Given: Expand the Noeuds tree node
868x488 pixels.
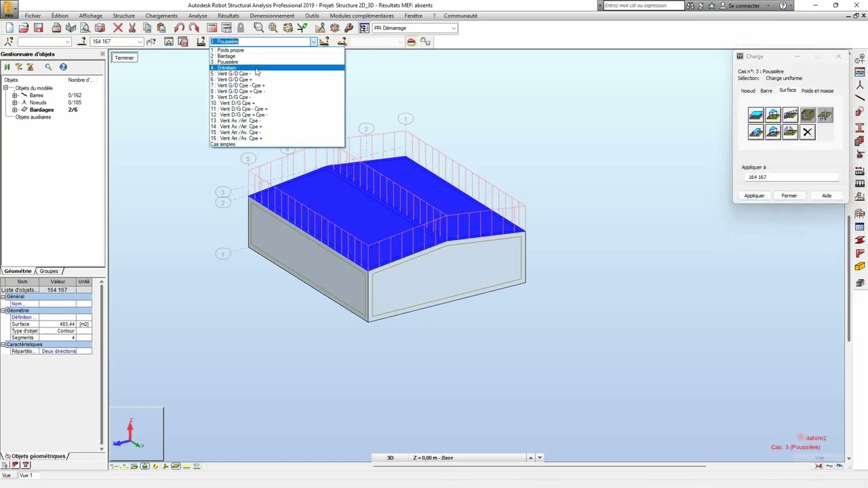Looking at the screenshot, I should click(15, 102).
